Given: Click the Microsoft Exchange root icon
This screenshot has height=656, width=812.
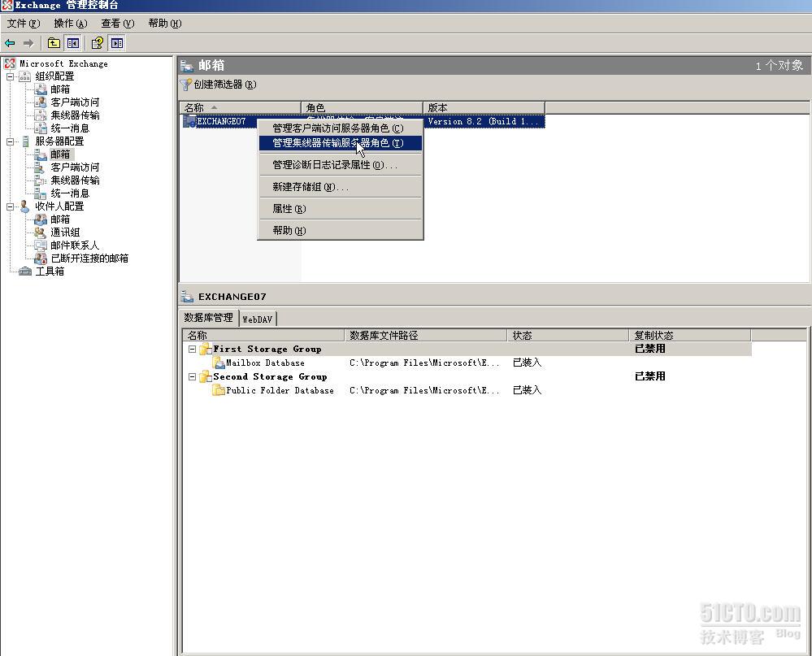Looking at the screenshot, I should click(9, 63).
